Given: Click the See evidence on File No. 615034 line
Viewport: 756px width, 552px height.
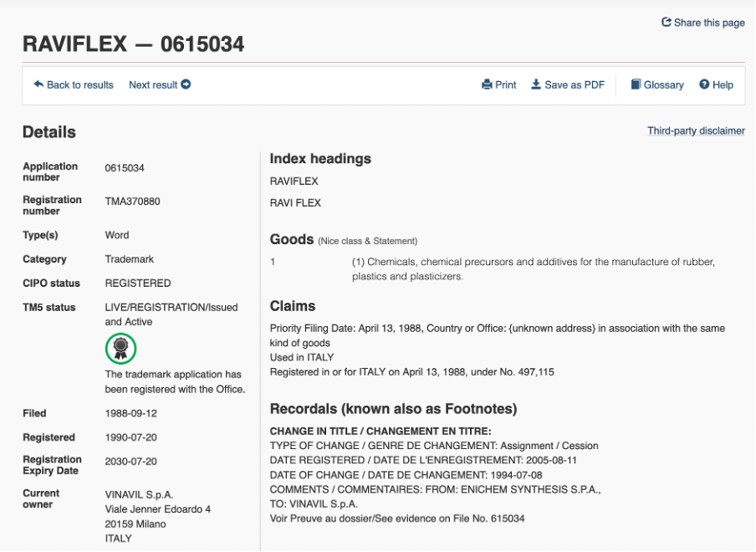Looking at the screenshot, I should 397,519.
